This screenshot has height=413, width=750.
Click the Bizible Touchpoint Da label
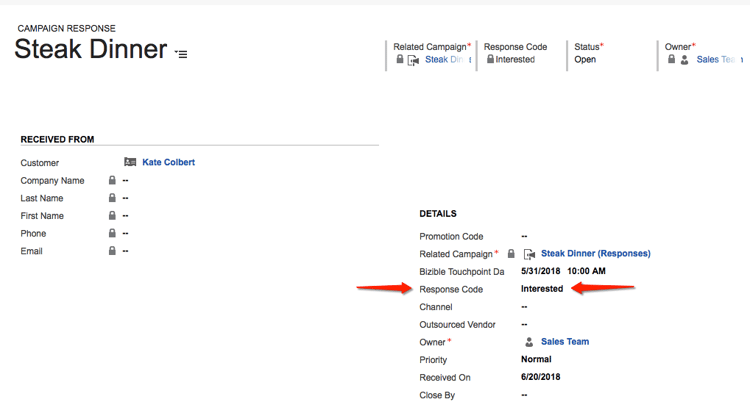coord(462,272)
